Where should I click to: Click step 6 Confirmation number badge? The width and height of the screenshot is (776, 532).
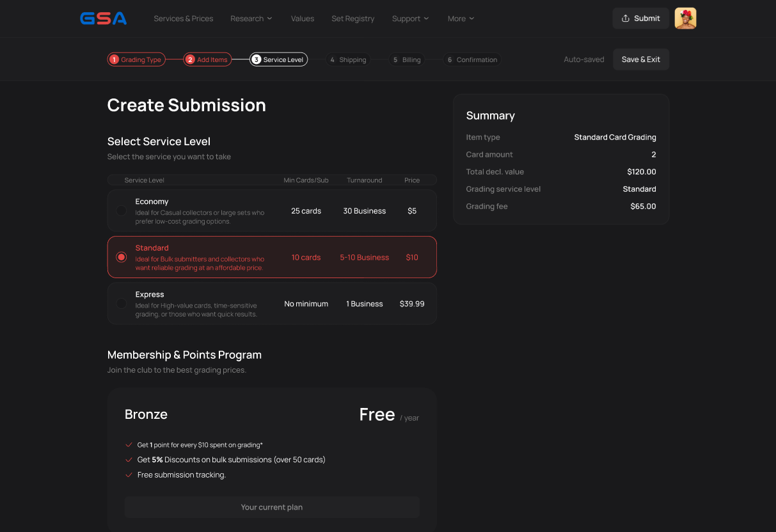pyautogui.click(x=450, y=59)
